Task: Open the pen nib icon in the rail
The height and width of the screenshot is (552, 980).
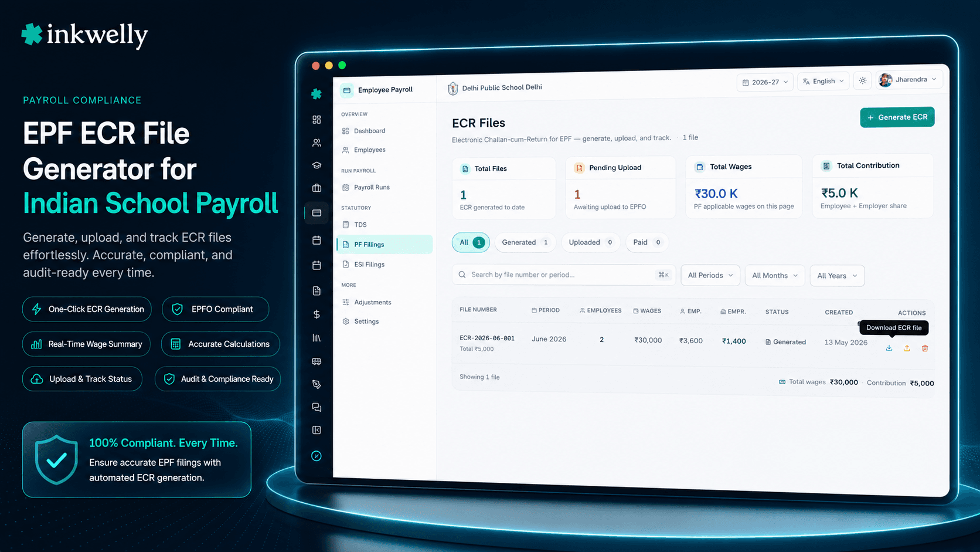Action: [317, 384]
